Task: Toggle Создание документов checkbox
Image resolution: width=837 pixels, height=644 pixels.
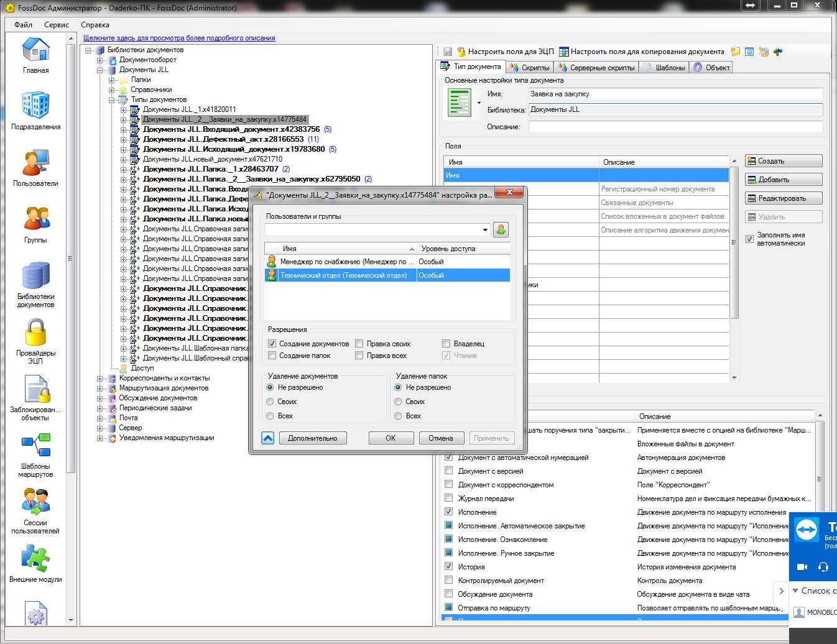Action: [x=272, y=344]
